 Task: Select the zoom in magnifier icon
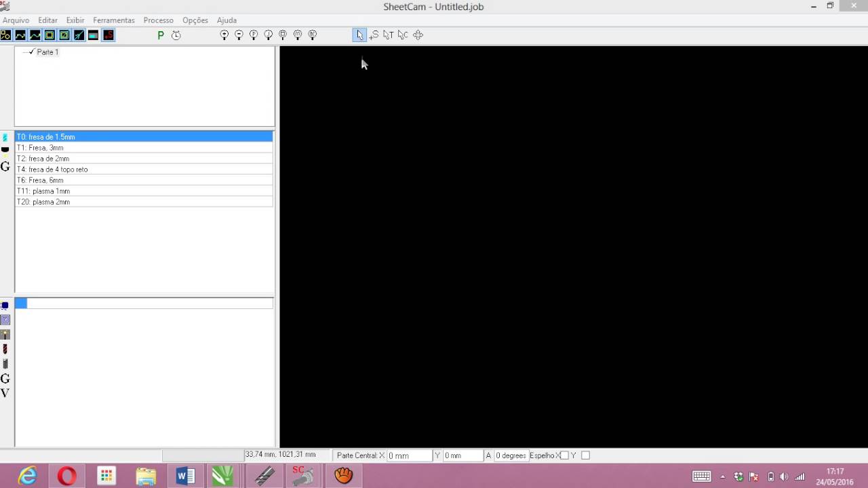coord(224,35)
